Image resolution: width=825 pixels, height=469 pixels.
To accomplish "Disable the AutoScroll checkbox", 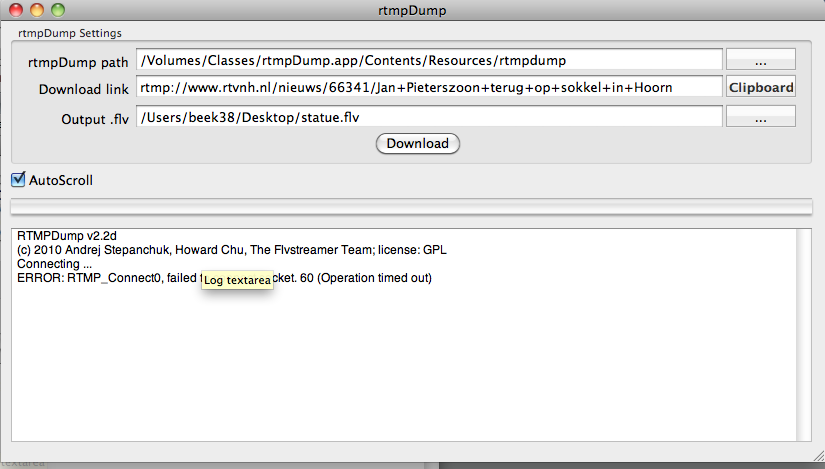I will tap(18, 179).
